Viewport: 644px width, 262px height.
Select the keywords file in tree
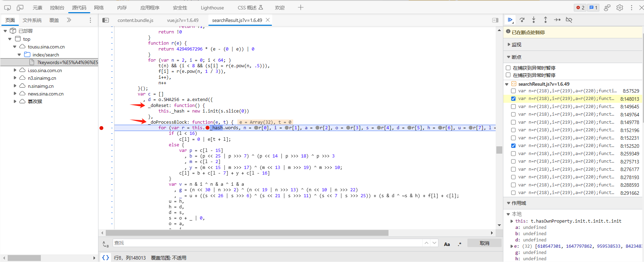49,62
